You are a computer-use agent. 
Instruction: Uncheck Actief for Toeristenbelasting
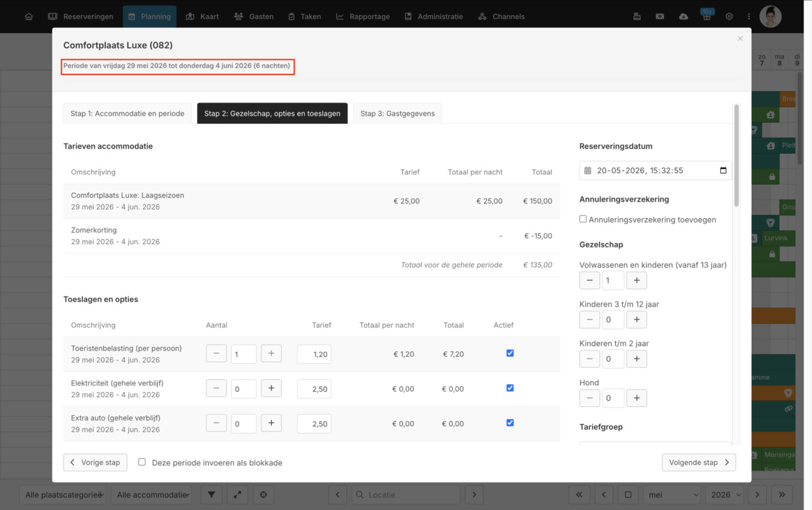(510, 353)
